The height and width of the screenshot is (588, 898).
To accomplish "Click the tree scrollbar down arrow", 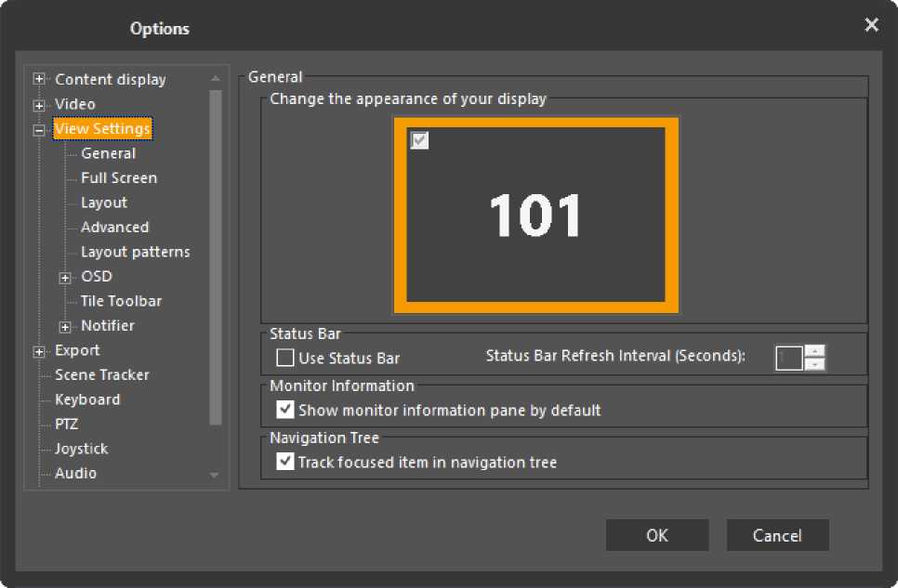I will pyautogui.click(x=215, y=475).
